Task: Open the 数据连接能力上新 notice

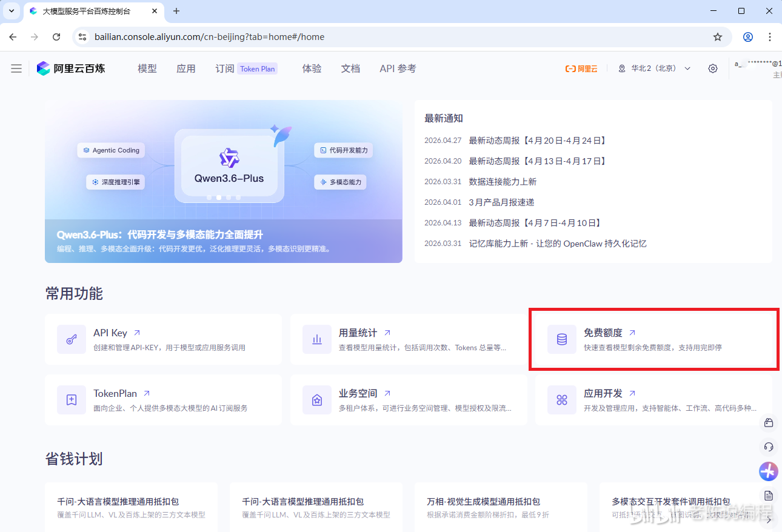Action: click(x=503, y=182)
